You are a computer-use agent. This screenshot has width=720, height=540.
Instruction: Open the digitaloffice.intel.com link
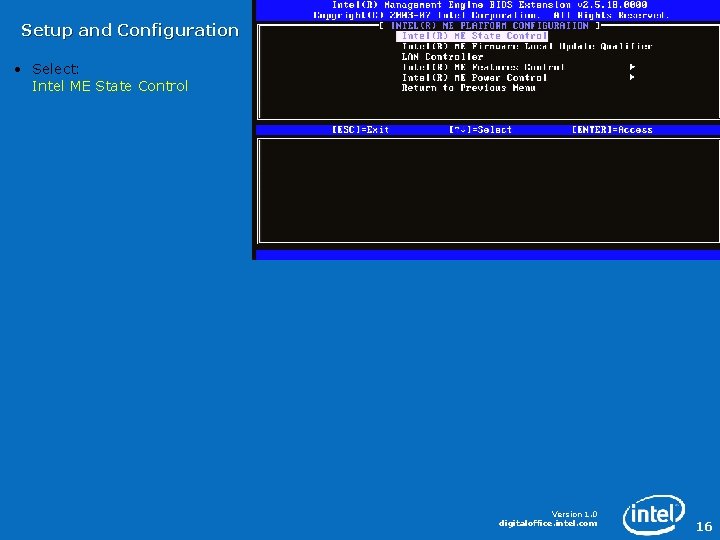[x=548, y=523]
